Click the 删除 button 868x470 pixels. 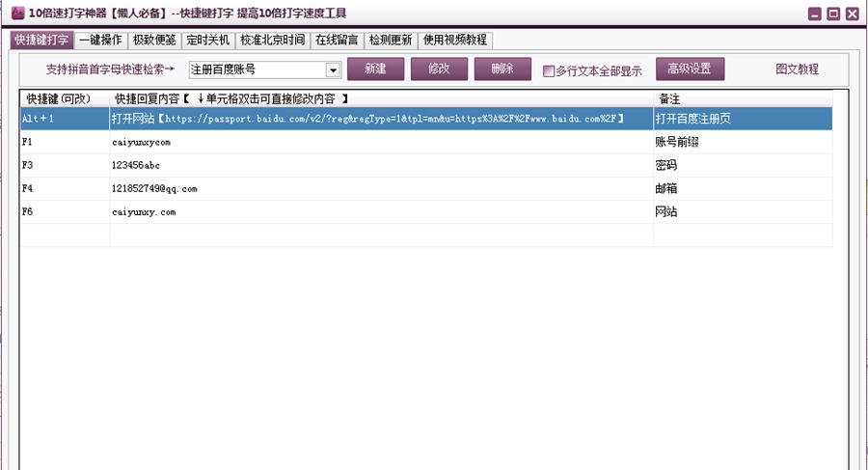tap(502, 69)
